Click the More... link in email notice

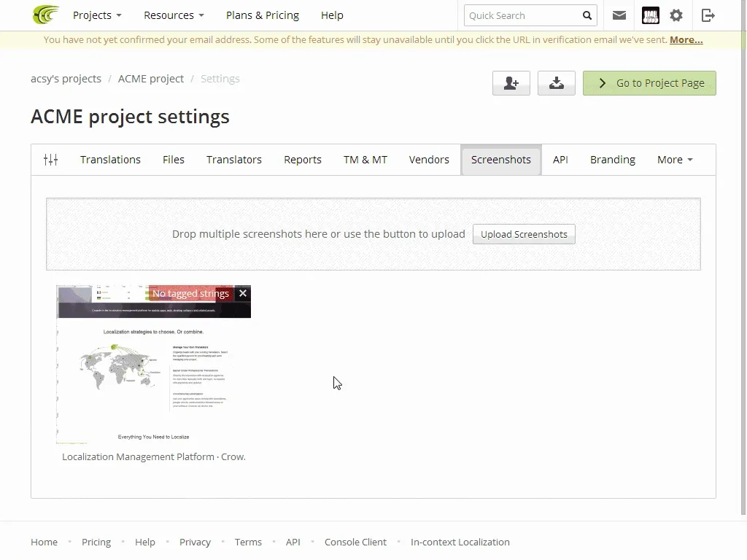(x=686, y=40)
